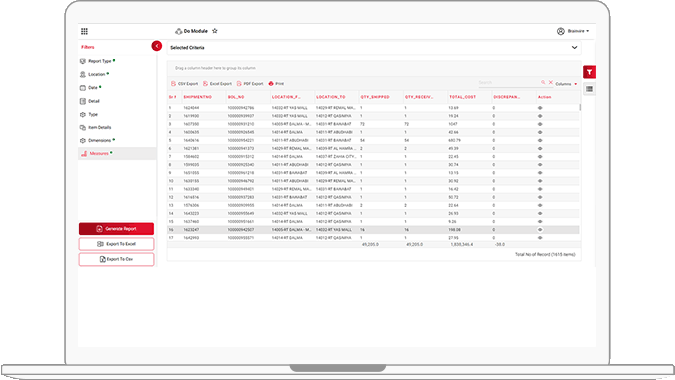
Task: View details eye icon for shipment 1621361
Action: (540, 148)
